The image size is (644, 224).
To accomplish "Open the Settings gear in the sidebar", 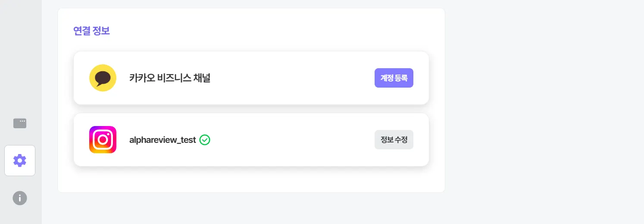I will tap(20, 161).
